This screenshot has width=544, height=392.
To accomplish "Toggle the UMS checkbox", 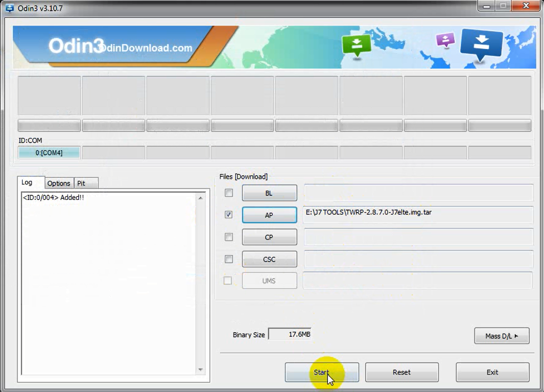I will [x=228, y=281].
